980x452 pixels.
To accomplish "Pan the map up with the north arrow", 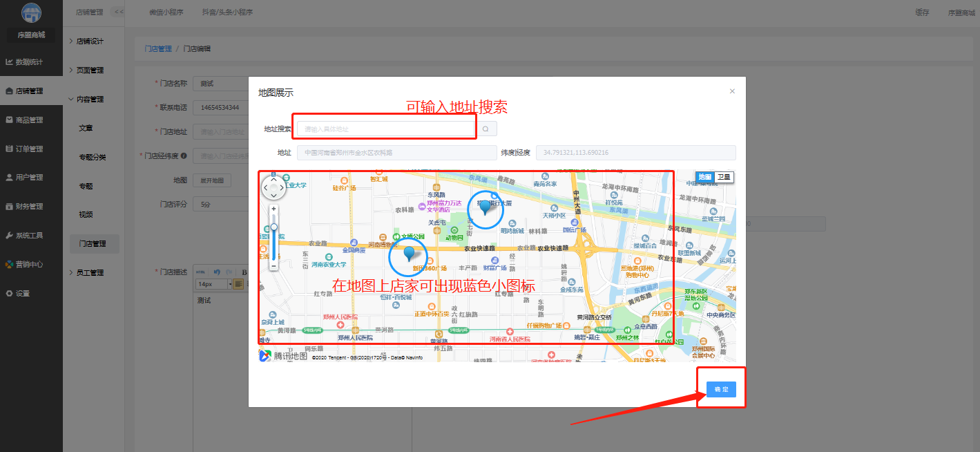I will [274, 179].
